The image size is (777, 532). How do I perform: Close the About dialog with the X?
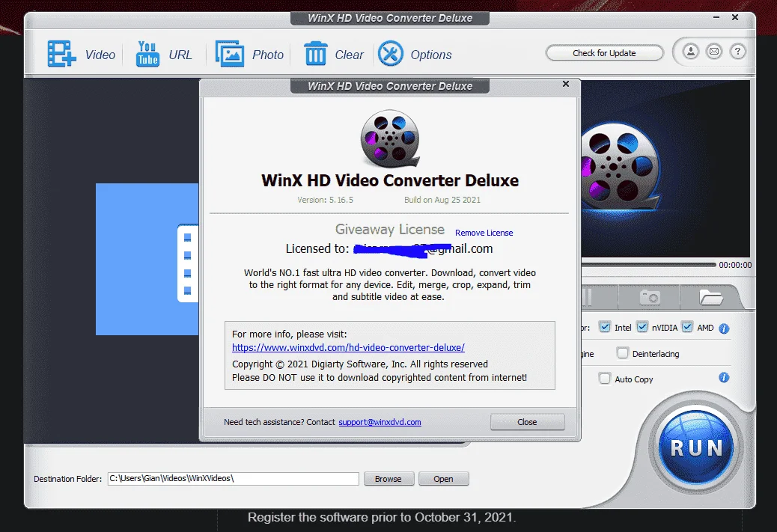[x=566, y=85]
